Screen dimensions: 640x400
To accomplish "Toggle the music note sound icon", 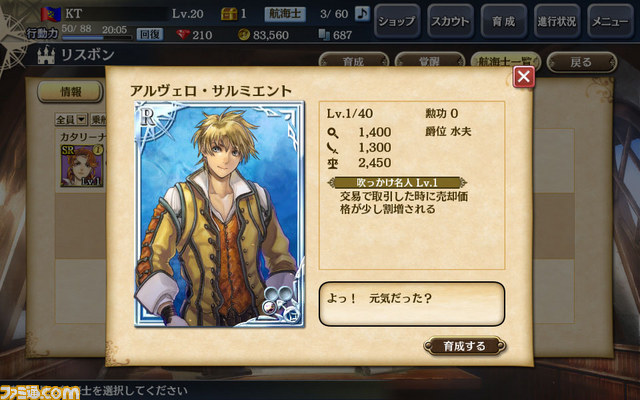I will 362,14.
